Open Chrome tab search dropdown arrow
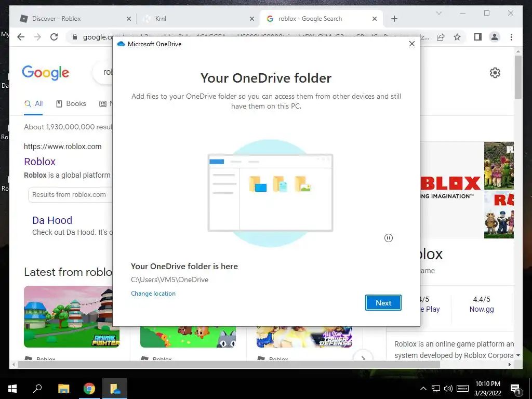 point(438,13)
